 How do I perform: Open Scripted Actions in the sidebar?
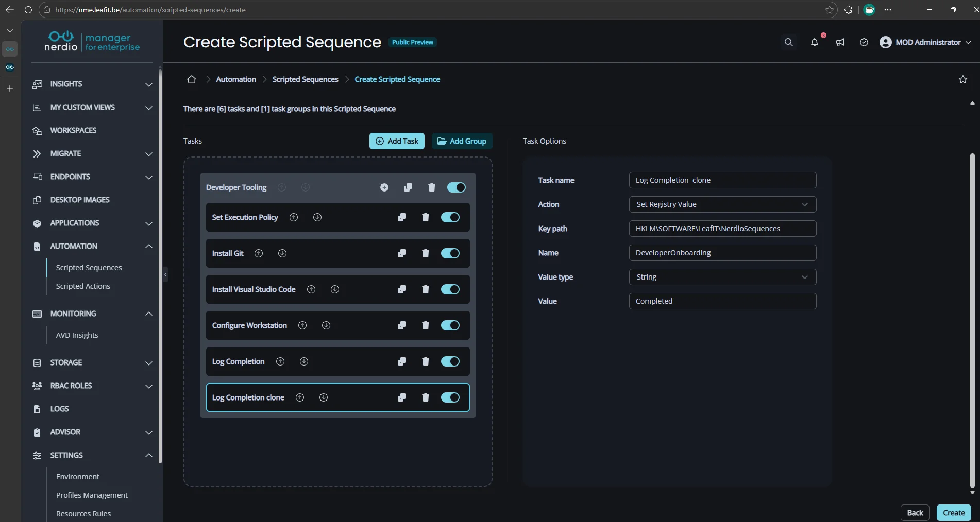click(83, 286)
